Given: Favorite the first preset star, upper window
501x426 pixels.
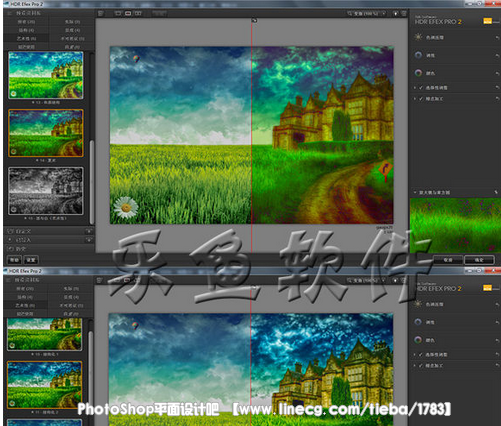Looking at the screenshot, I should (33, 102).
